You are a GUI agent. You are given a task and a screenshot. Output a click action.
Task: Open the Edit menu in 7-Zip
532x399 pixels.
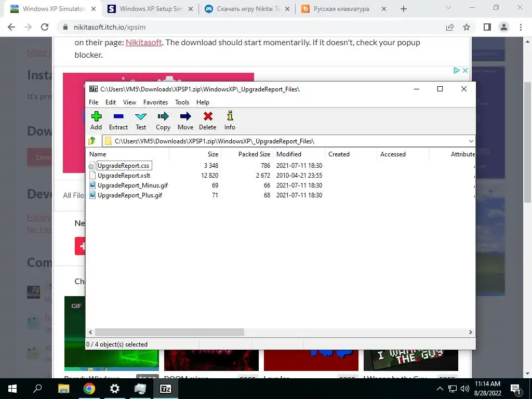click(111, 102)
